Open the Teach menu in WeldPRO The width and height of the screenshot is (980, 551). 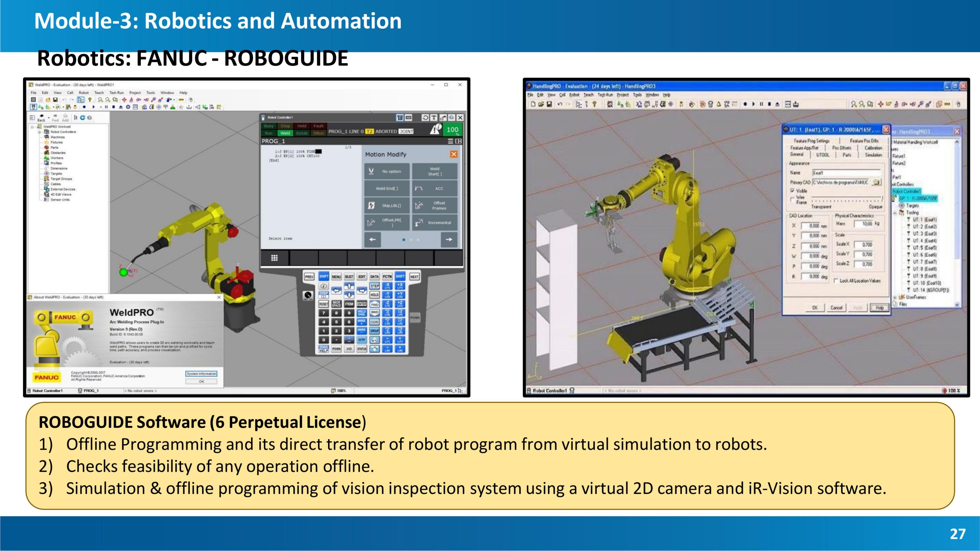99,93
